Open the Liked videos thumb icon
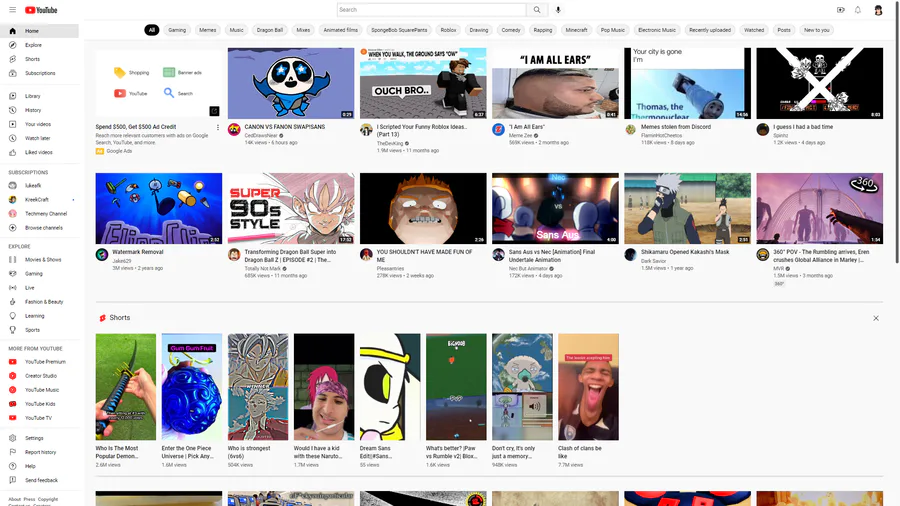This screenshot has width=900, height=506. click(x=13, y=153)
